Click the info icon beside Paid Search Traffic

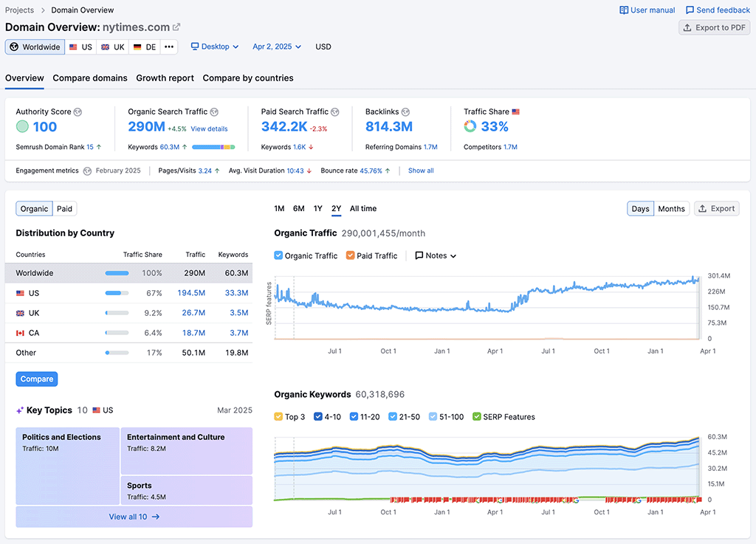[335, 111]
